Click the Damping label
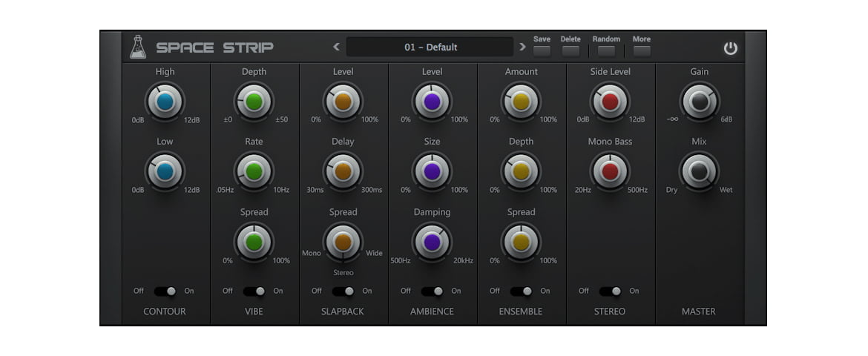 432,212
